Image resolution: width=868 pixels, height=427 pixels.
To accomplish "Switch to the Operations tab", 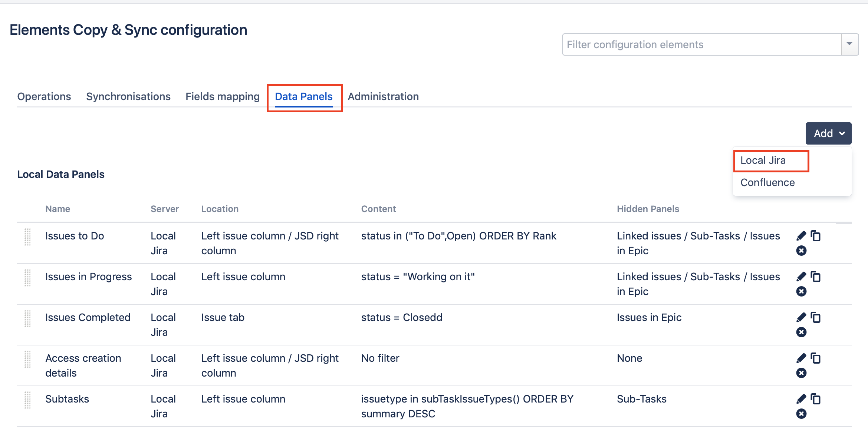I will (44, 97).
